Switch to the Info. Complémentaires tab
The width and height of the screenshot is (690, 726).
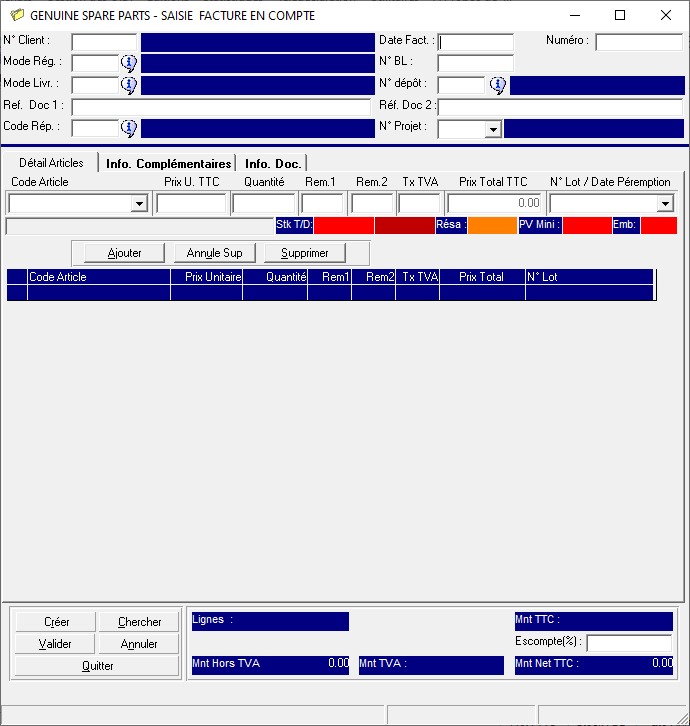(x=168, y=163)
